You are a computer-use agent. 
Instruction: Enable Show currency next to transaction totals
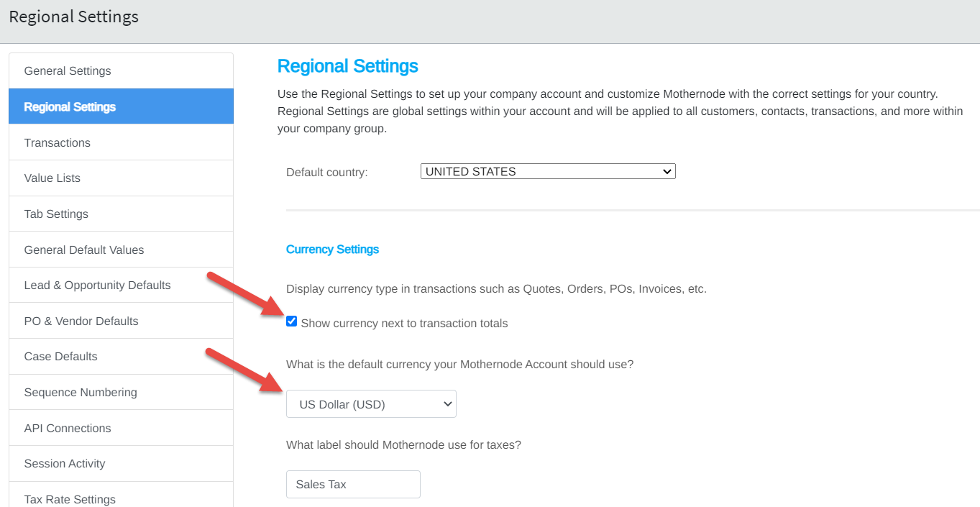coord(291,321)
